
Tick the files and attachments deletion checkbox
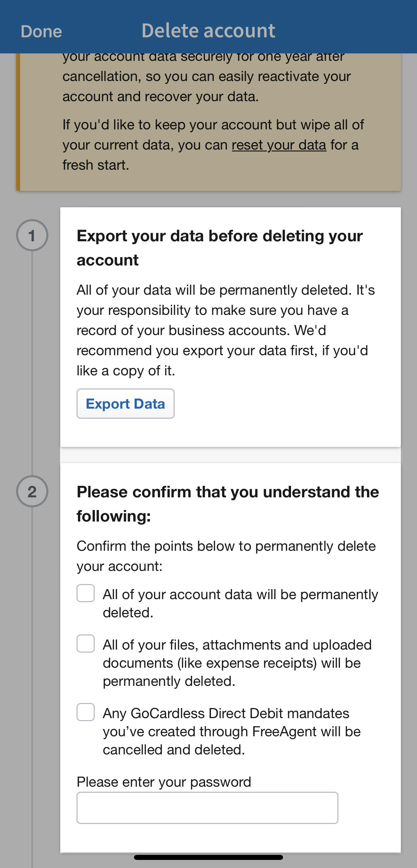point(86,644)
